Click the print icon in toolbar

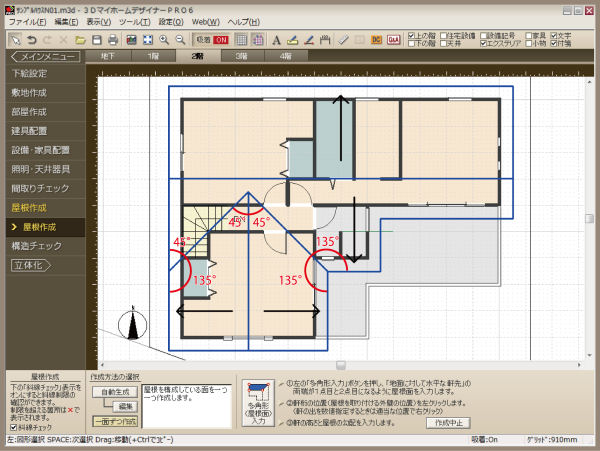(114, 39)
